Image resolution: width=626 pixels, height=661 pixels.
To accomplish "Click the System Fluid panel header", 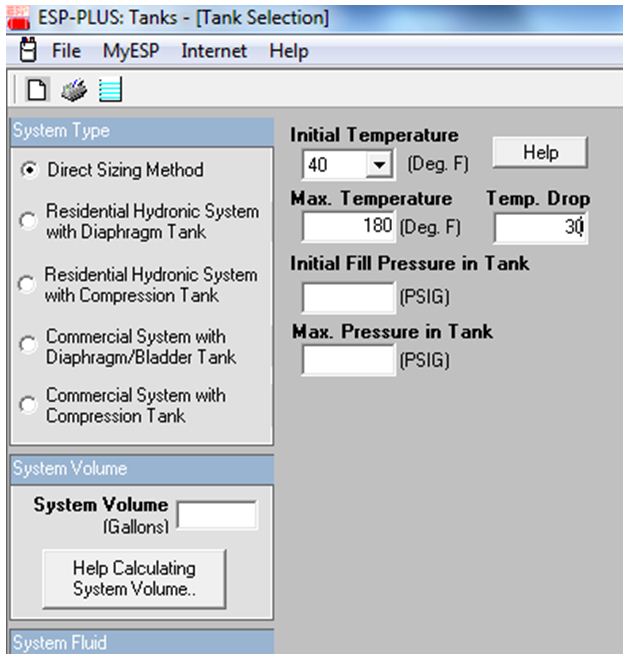I will coord(142,642).
